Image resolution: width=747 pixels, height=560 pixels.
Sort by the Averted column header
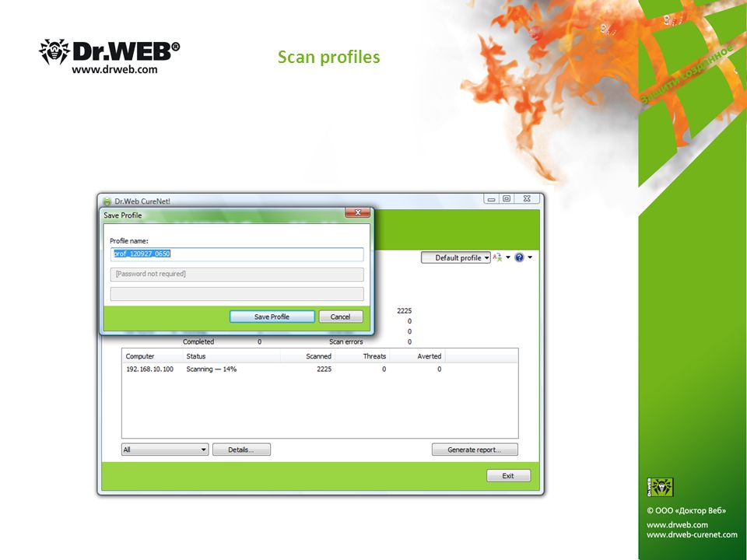click(417, 356)
